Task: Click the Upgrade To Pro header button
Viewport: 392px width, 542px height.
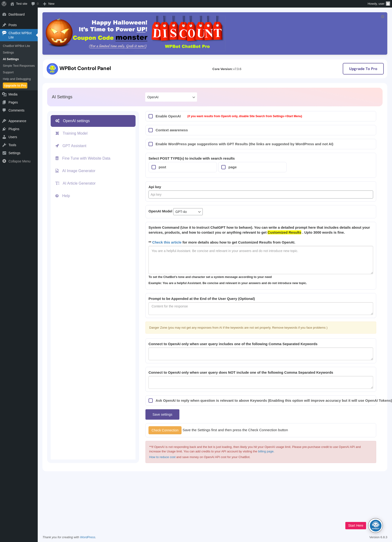Action: tap(363, 69)
